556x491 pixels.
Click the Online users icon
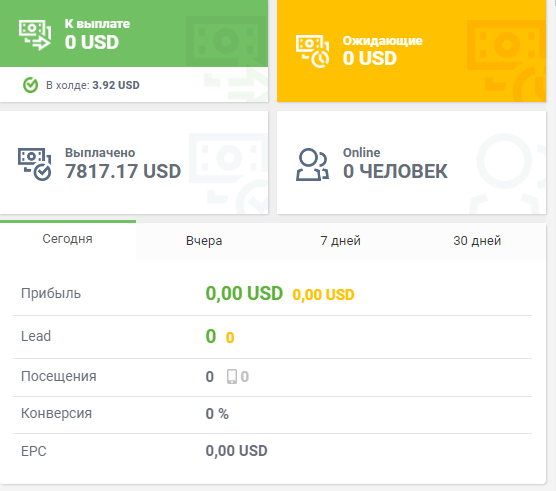(x=312, y=164)
